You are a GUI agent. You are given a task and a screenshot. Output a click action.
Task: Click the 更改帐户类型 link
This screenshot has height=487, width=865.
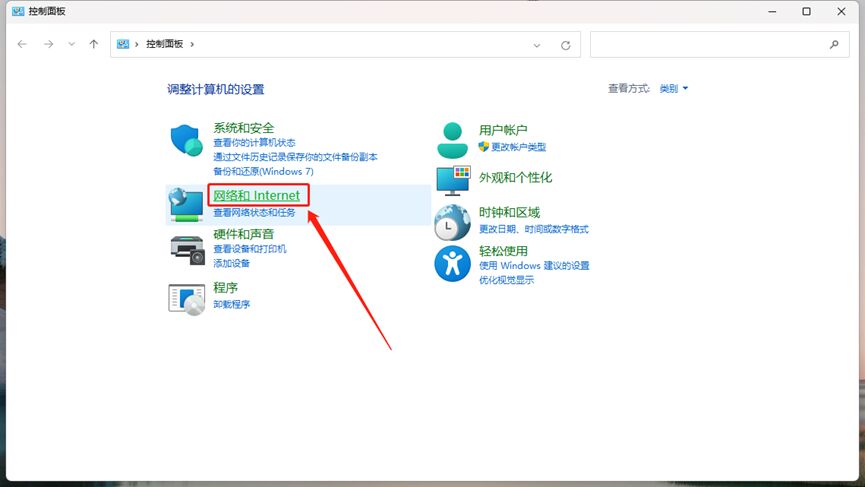518,147
